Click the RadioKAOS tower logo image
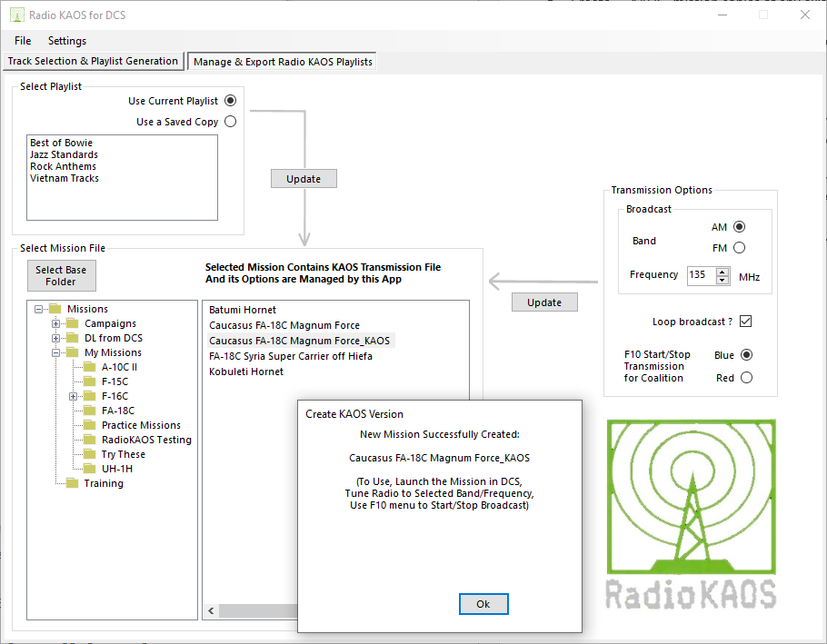The height and width of the screenshot is (644, 827). point(691,513)
